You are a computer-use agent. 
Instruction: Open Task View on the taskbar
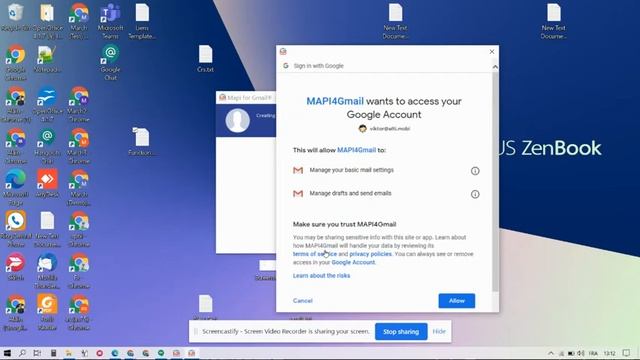click(37, 353)
